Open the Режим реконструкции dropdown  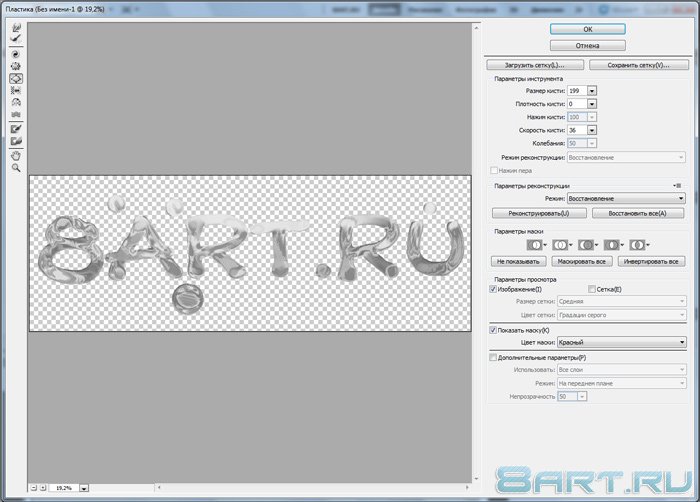tap(626, 157)
